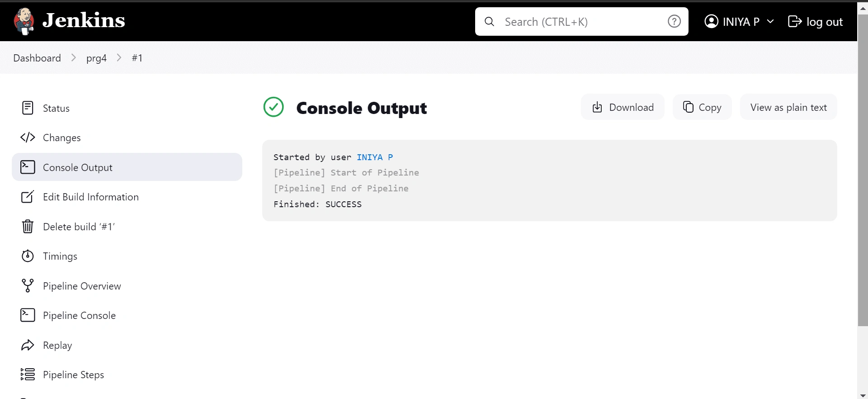The height and width of the screenshot is (399, 868).
Task: Click the Jenkins butler logo icon
Action: pyautogui.click(x=24, y=21)
